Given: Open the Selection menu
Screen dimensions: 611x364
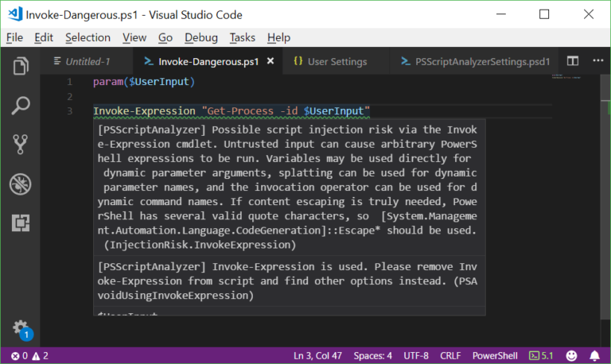Looking at the screenshot, I should pyautogui.click(x=88, y=37).
